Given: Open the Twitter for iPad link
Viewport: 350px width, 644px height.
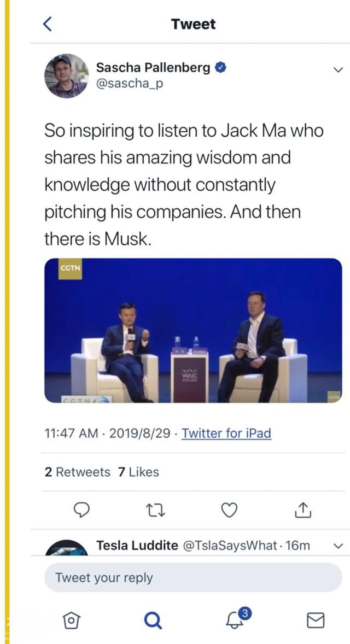Looking at the screenshot, I should 226,434.
